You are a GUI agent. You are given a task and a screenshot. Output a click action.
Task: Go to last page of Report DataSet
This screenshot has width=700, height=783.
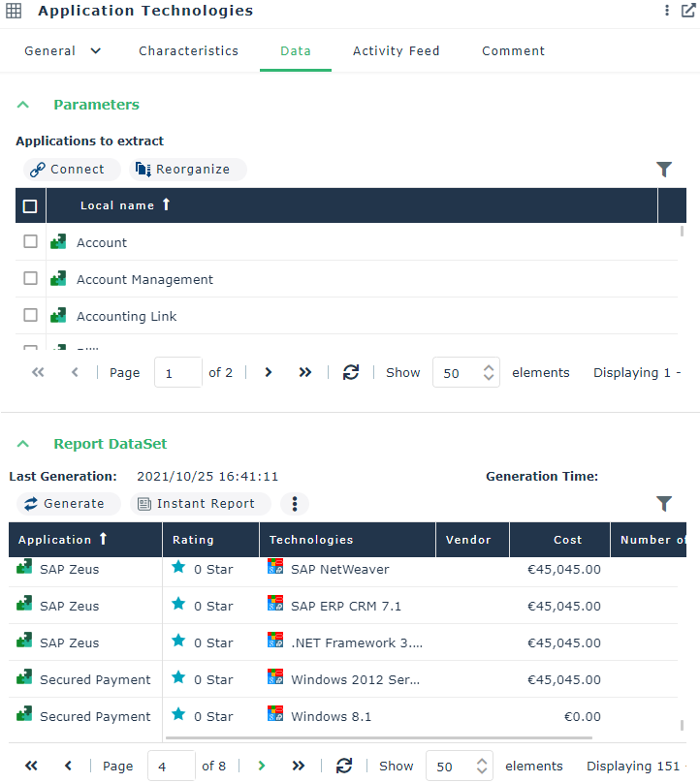pos(299,766)
